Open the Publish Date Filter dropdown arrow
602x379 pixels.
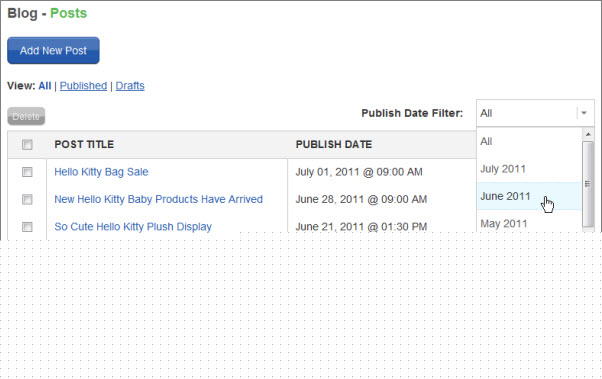584,113
